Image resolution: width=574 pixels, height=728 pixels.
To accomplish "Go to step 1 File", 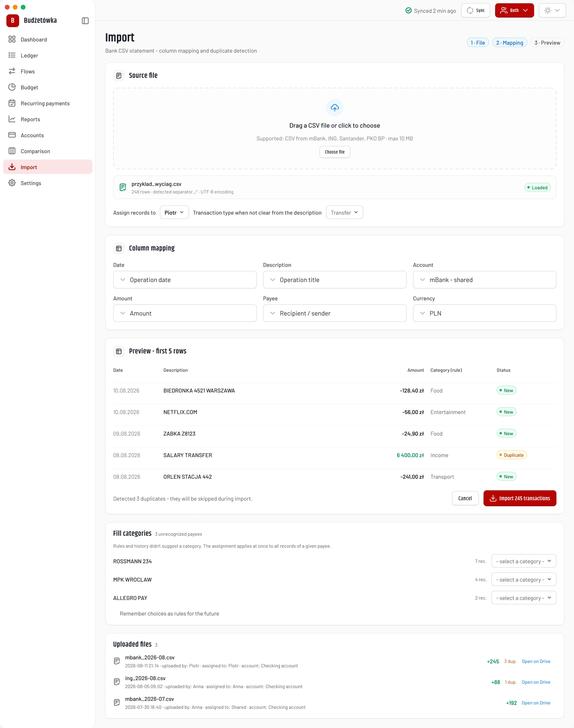I will click(478, 43).
